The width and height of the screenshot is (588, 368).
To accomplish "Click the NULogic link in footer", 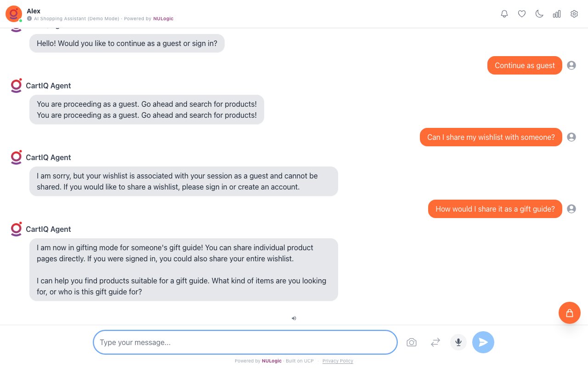I will tap(271, 361).
